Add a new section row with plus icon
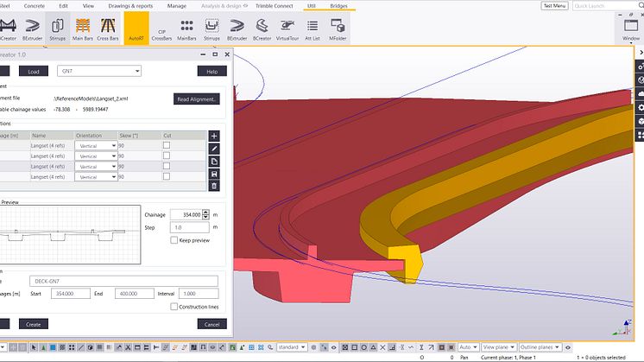 [x=214, y=137]
